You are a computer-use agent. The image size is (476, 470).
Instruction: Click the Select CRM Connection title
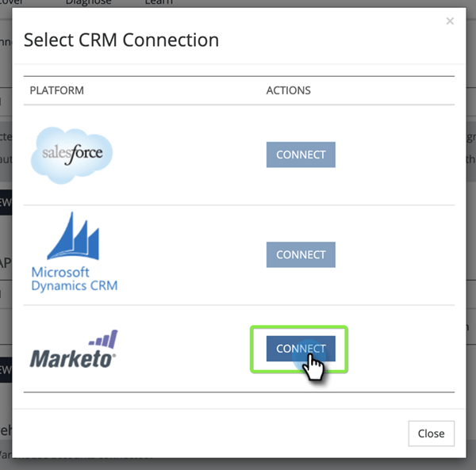point(121,40)
